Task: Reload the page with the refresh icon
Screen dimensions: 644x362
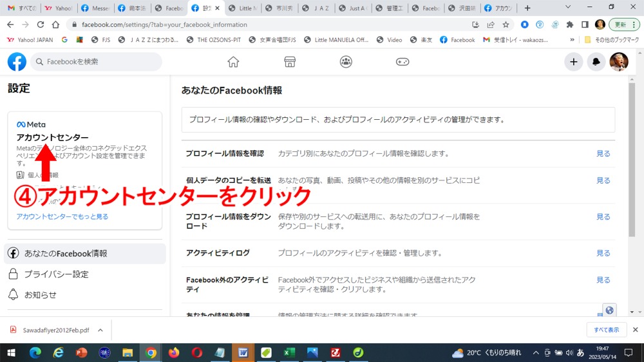Action: pos(40,24)
